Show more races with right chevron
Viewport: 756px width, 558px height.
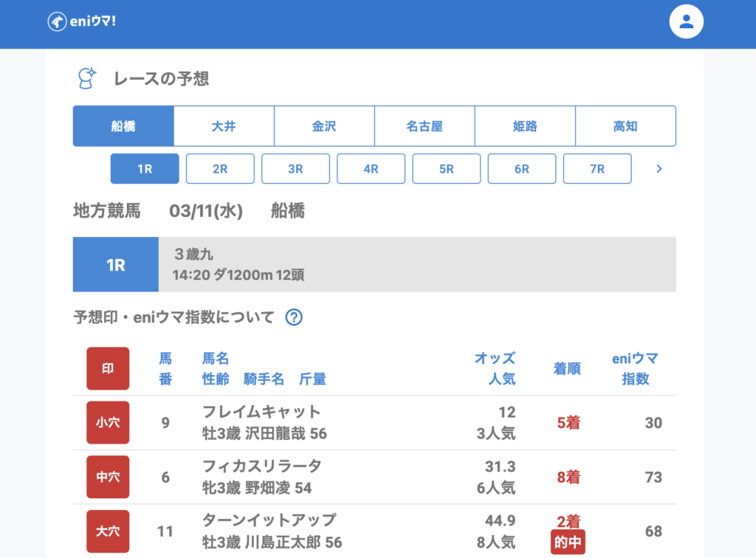click(659, 169)
